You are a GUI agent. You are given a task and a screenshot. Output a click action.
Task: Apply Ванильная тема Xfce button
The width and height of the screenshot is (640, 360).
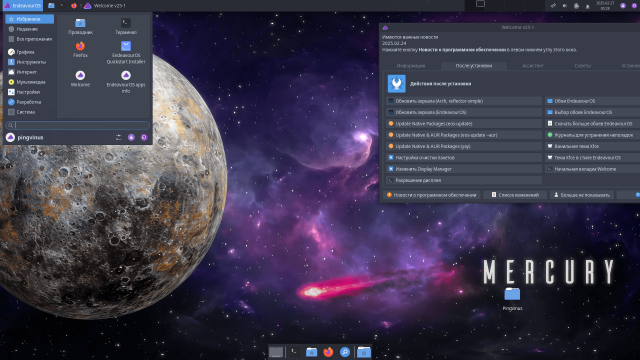[x=592, y=146]
